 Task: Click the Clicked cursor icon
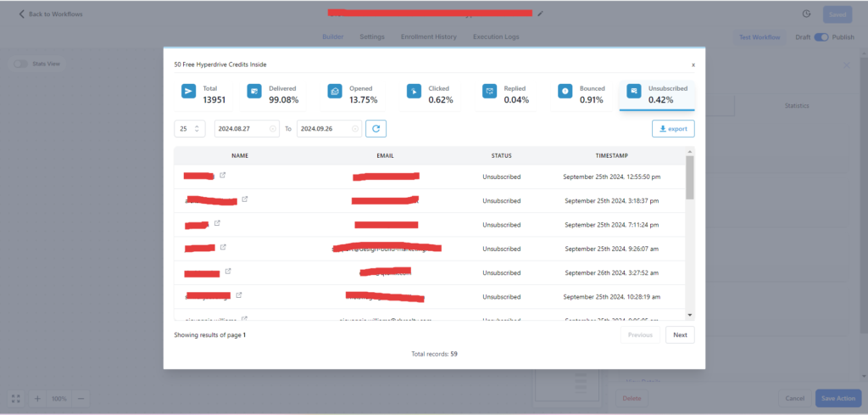tap(414, 92)
